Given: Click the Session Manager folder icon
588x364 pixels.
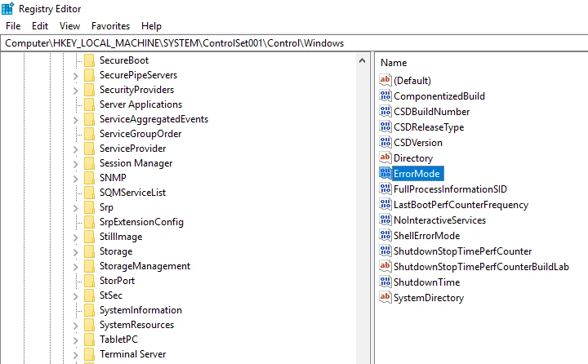Looking at the screenshot, I should coord(90,163).
